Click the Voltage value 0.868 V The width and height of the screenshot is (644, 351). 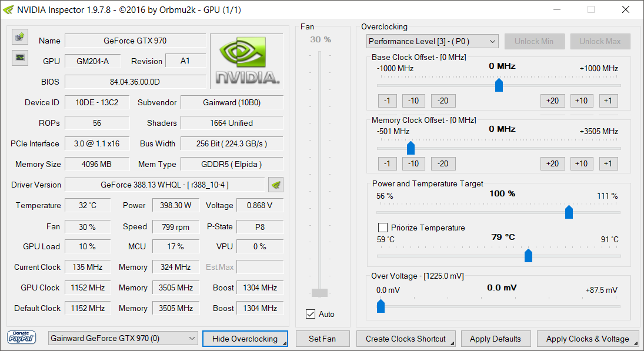click(259, 205)
